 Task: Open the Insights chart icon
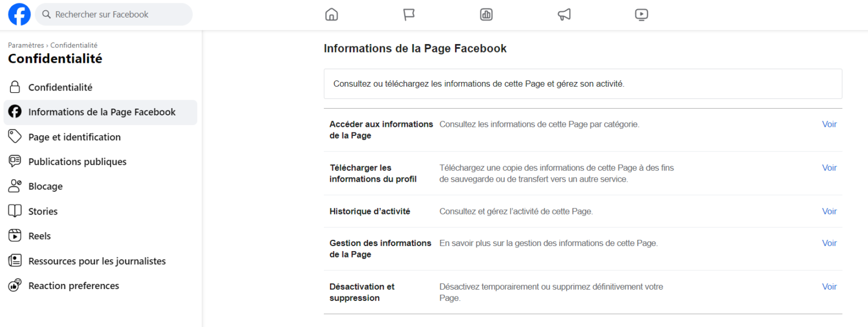[x=487, y=15]
